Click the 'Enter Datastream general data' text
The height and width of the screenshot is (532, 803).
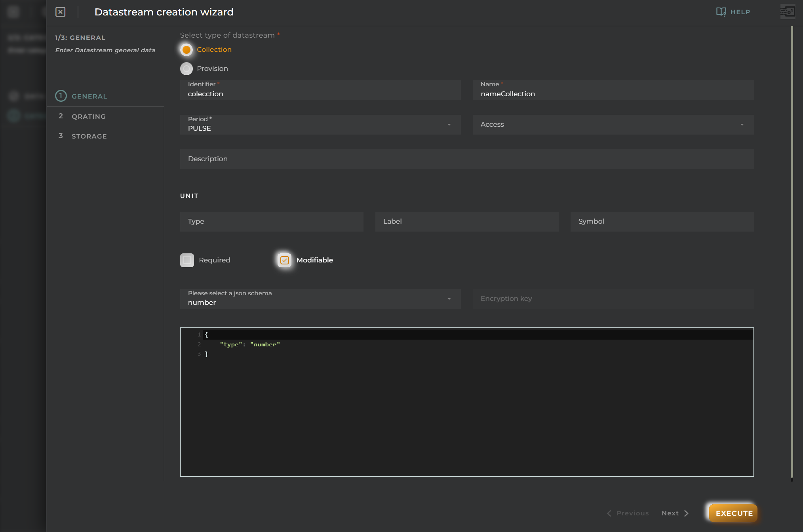click(x=105, y=50)
